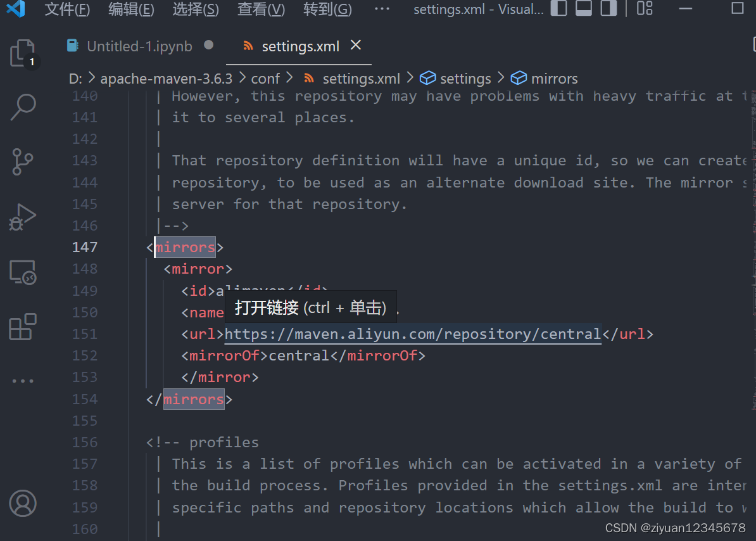Screen dimensions: 756x541
Task: Open the Explorer view in activity bar
Action: (23, 53)
